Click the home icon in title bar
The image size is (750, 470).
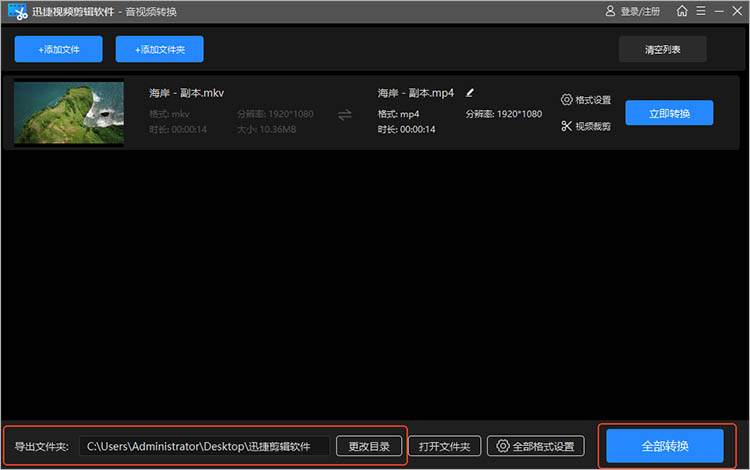[682, 11]
